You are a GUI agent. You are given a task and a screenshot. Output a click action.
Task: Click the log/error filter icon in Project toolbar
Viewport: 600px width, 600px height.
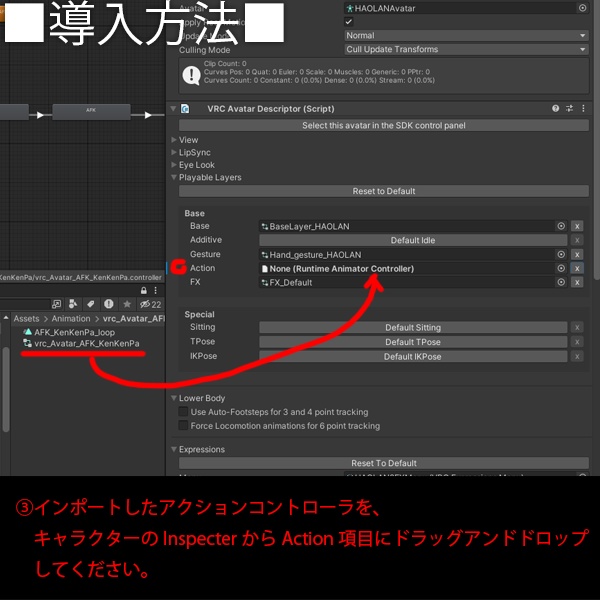[109, 304]
